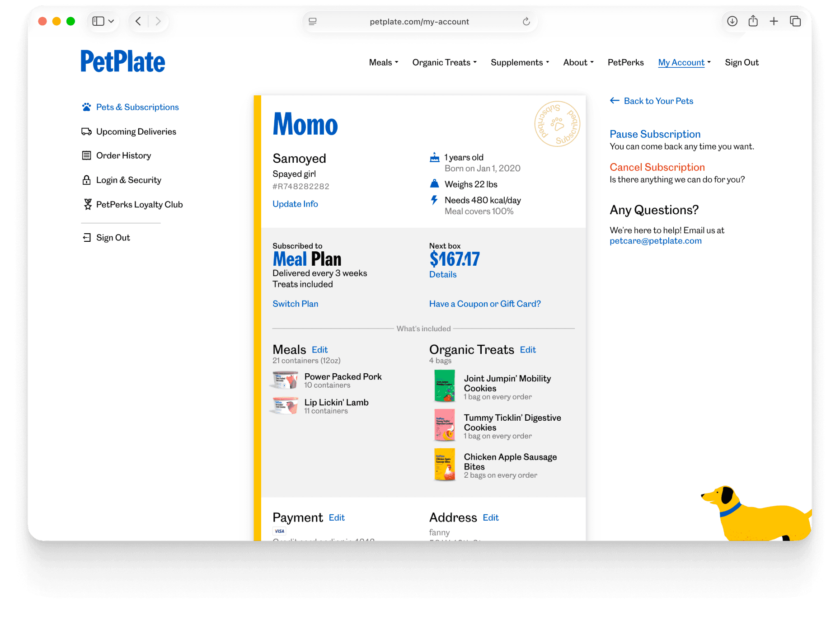
Task: Click the Momo pet name heading
Action: point(305,124)
